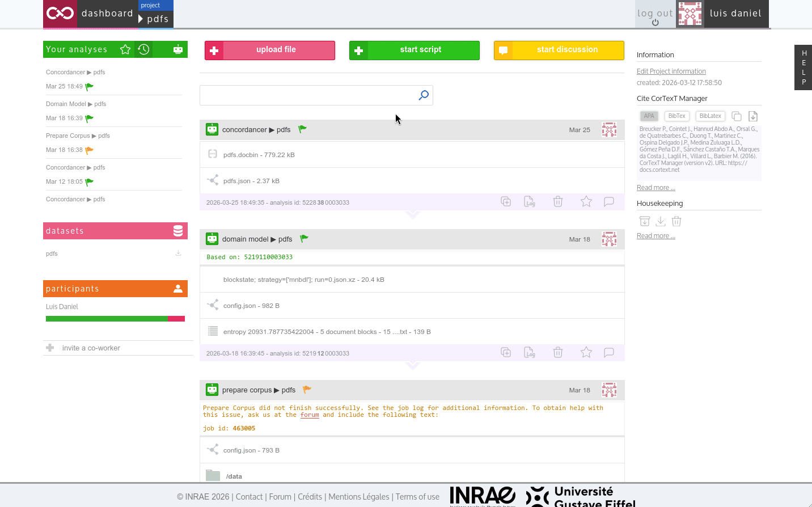Delete the concordancer analysis via trash icon
The height and width of the screenshot is (507, 812).
coord(558,202)
